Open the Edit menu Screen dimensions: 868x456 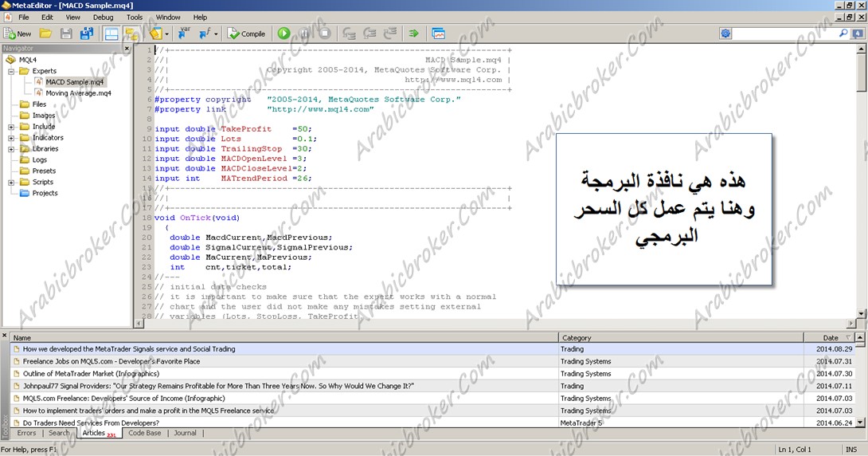(x=47, y=18)
